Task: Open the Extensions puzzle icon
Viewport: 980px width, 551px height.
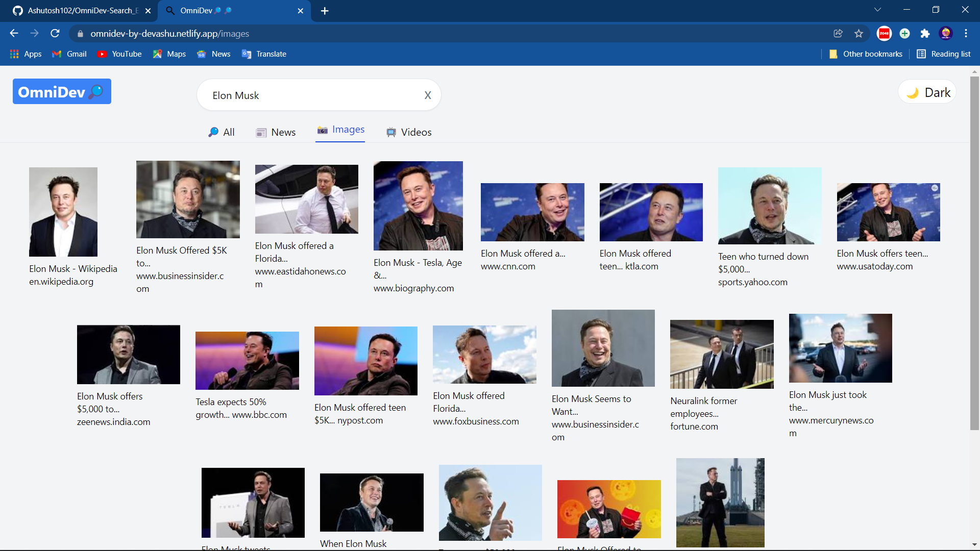Action: 925,34
